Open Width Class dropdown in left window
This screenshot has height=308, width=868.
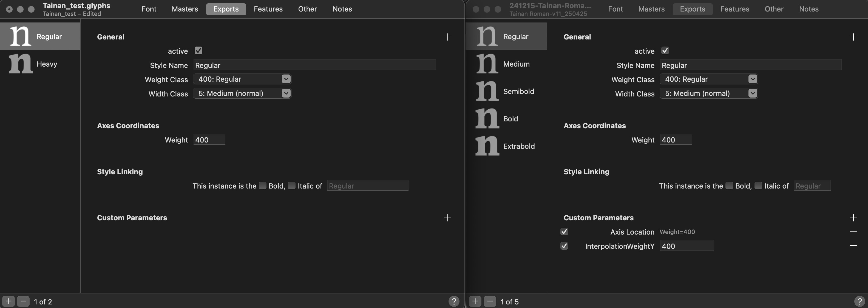(242, 93)
